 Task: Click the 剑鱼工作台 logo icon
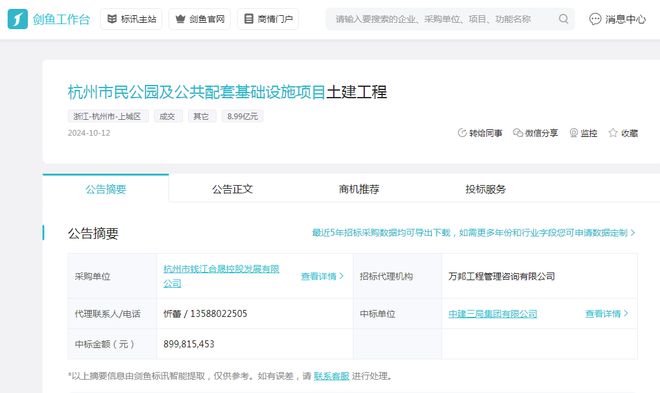18,19
